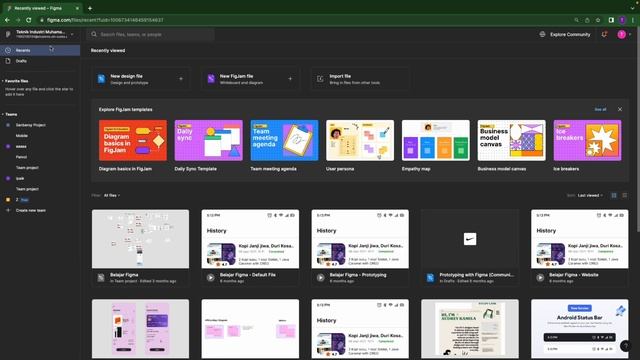Screen dimensions: 640x360
Task: Click the plus icon beside Create new team
Action: tap(8, 210)
